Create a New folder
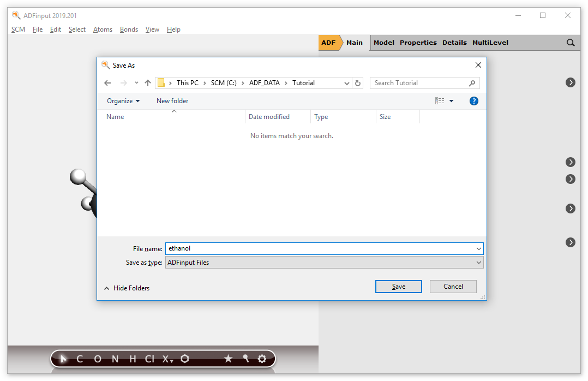The image size is (588, 381). (x=172, y=101)
